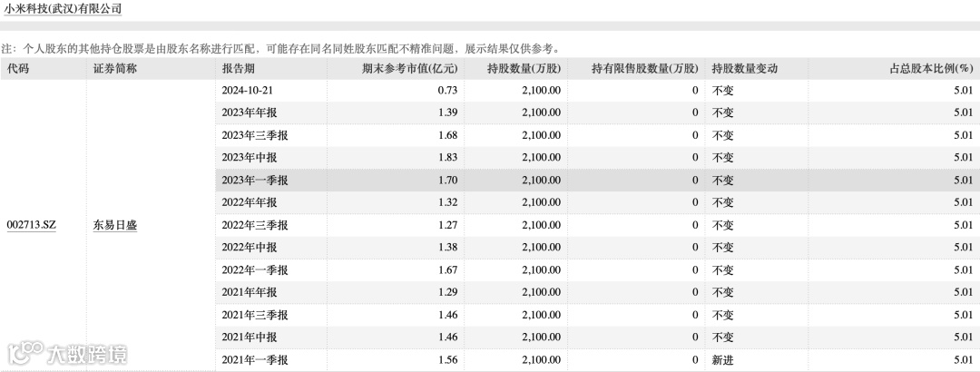This screenshot has width=980, height=372.
Task: Click 2,100.00 shareholding in 2024-10-21 row
Action: pyautogui.click(x=541, y=91)
